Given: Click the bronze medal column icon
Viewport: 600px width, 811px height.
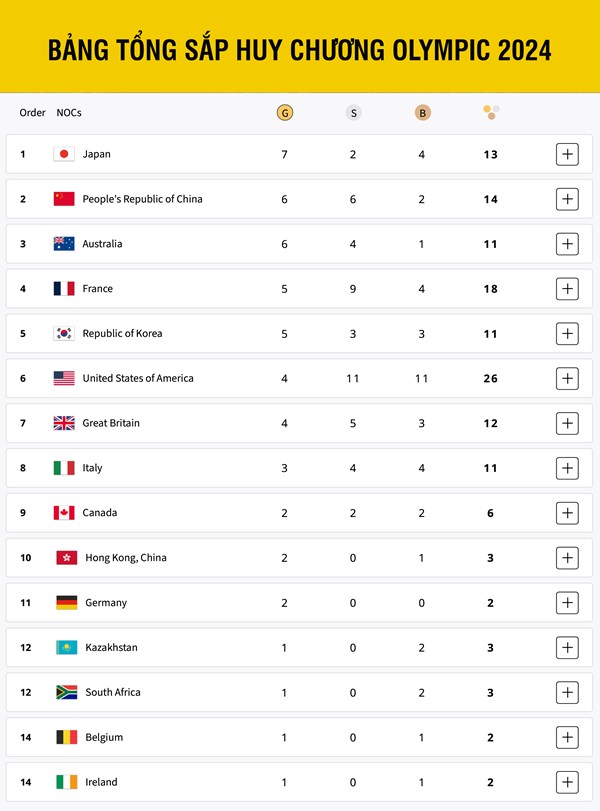Looking at the screenshot, I should pos(422,113).
